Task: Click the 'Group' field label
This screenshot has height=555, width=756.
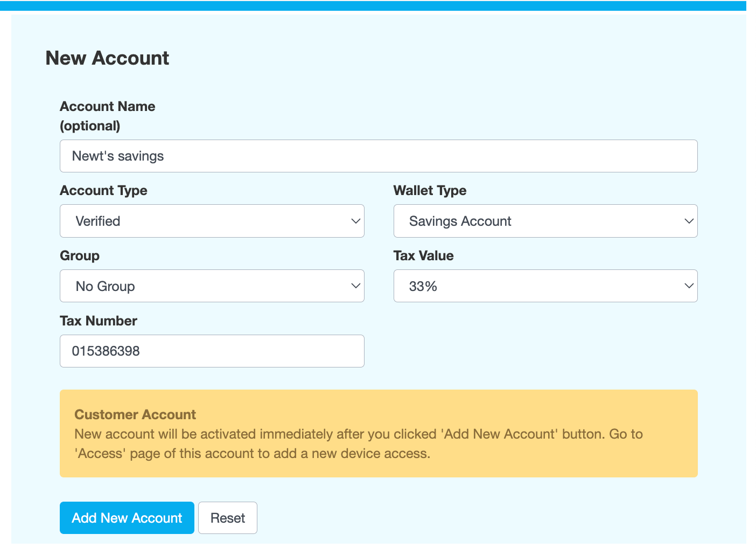Action: click(x=80, y=256)
